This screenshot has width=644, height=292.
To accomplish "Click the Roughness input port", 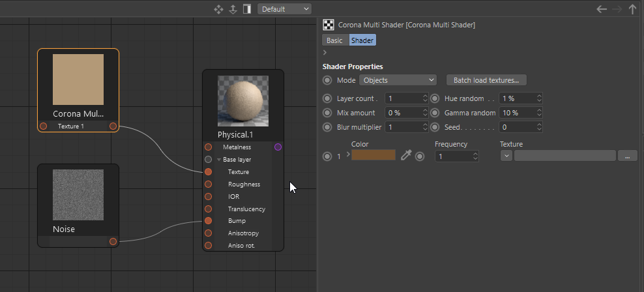I will pos(208,184).
